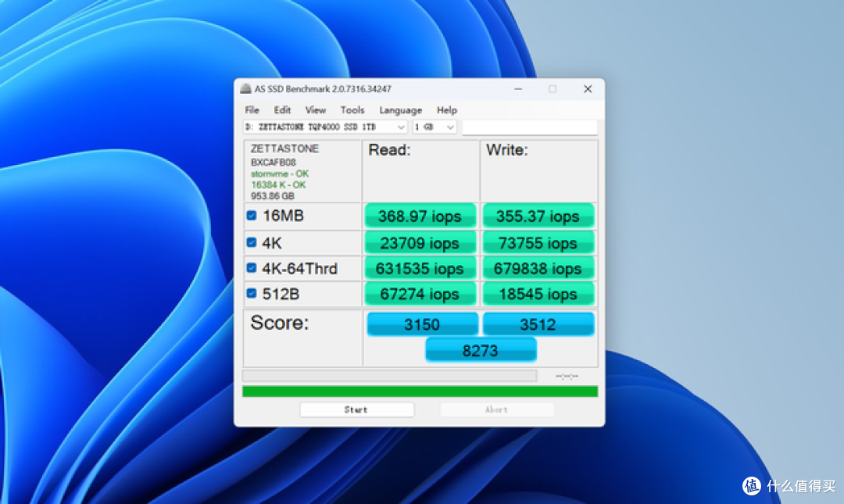This screenshot has width=844, height=504.
Task: Uncheck the 4K-64Thrd test checkbox
Action: (252, 267)
